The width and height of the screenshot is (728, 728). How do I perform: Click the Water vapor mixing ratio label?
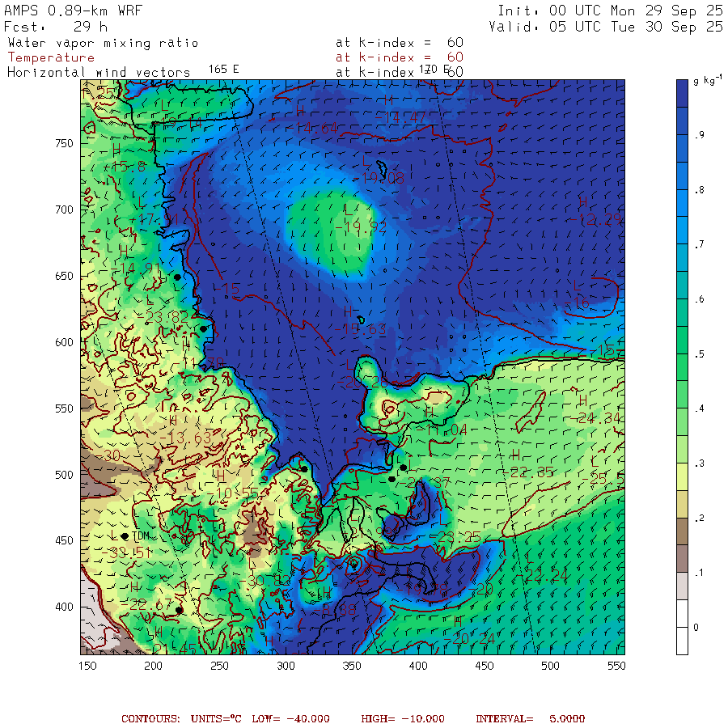(x=103, y=43)
